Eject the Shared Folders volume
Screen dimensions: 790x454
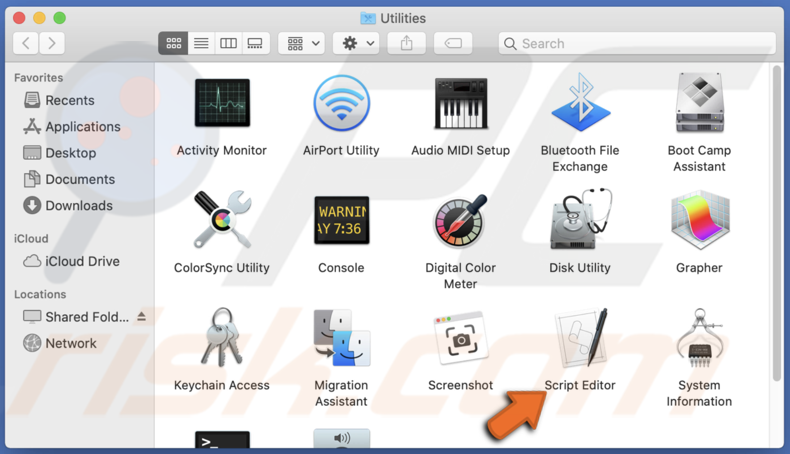(142, 316)
